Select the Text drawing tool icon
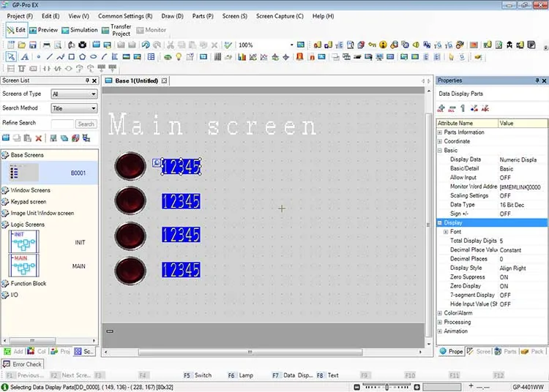This screenshot has height=392, width=549. 24,57
